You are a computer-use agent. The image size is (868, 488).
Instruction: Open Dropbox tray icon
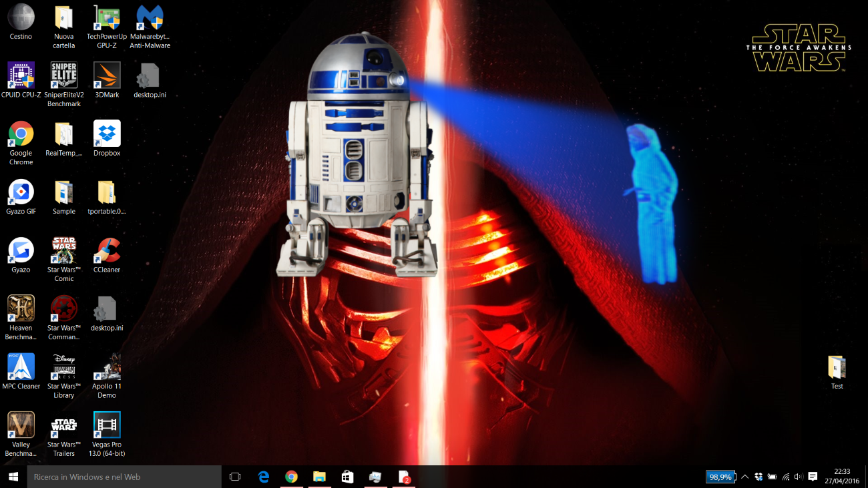[x=758, y=477]
